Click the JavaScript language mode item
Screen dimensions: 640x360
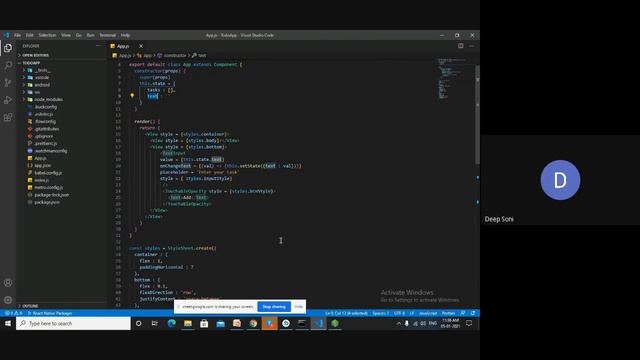click(x=428, y=313)
